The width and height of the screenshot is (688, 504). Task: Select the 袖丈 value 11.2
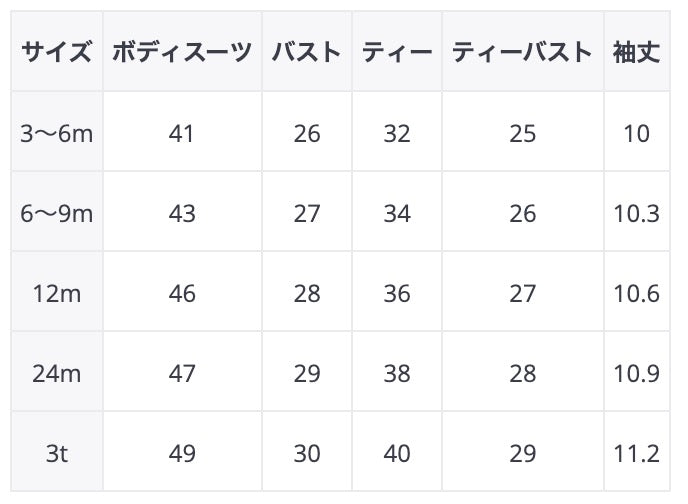coord(636,454)
